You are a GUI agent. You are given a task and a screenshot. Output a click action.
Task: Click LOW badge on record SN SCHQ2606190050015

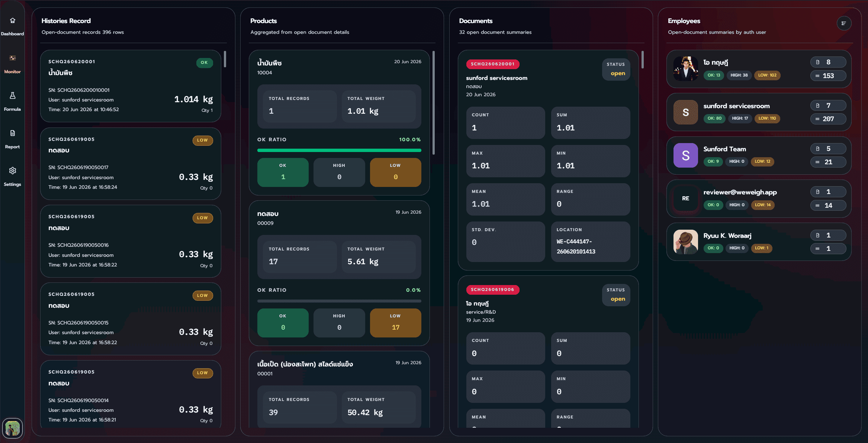203,295
